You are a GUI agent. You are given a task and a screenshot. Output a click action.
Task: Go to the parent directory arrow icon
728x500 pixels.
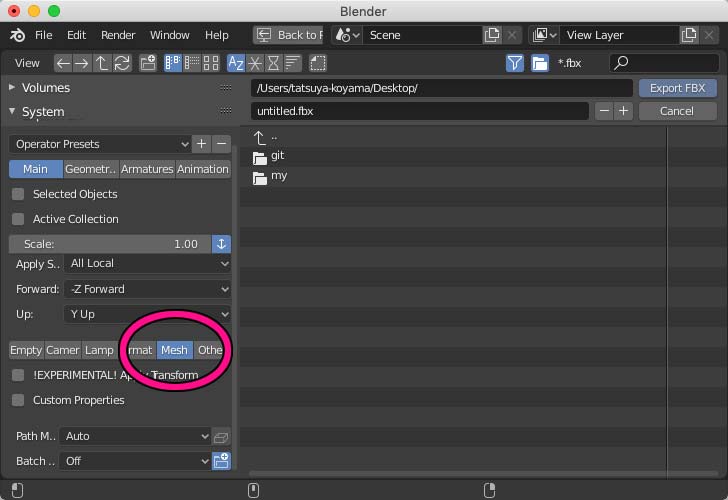point(102,63)
